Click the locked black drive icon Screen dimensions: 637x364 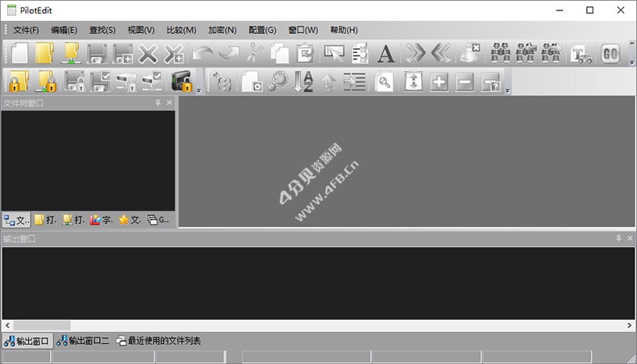[x=181, y=81]
